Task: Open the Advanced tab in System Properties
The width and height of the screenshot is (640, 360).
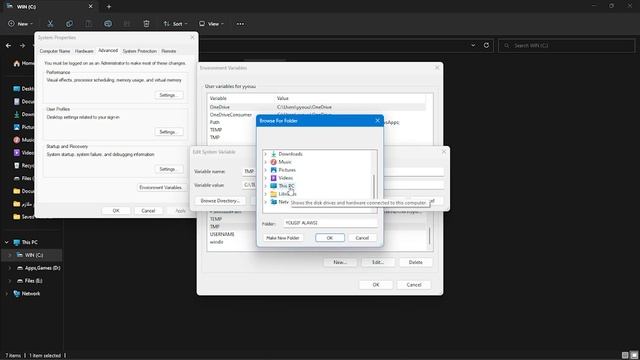Action: tap(108, 51)
